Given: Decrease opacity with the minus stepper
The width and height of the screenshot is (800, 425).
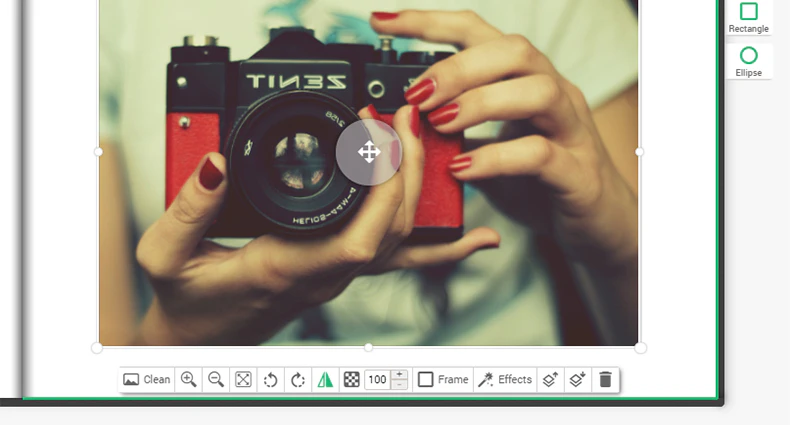Looking at the screenshot, I should coord(399,385).
